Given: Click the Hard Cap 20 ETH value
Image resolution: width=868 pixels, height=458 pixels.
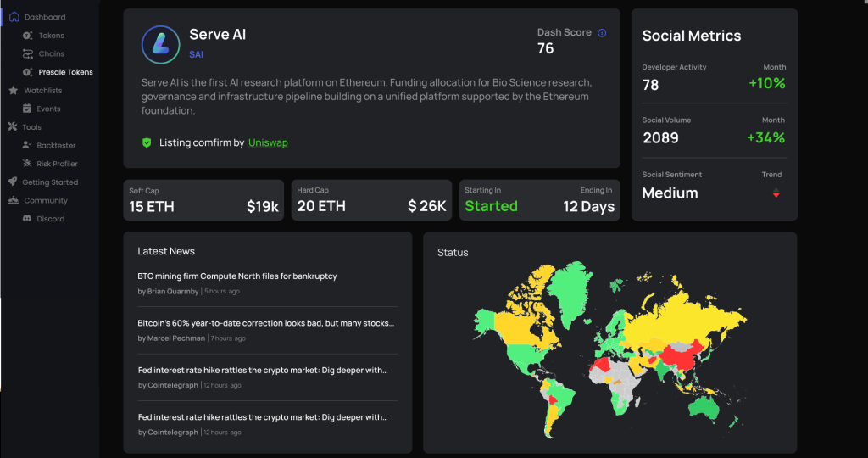Looking at the screenshot, I should point(321,206).
